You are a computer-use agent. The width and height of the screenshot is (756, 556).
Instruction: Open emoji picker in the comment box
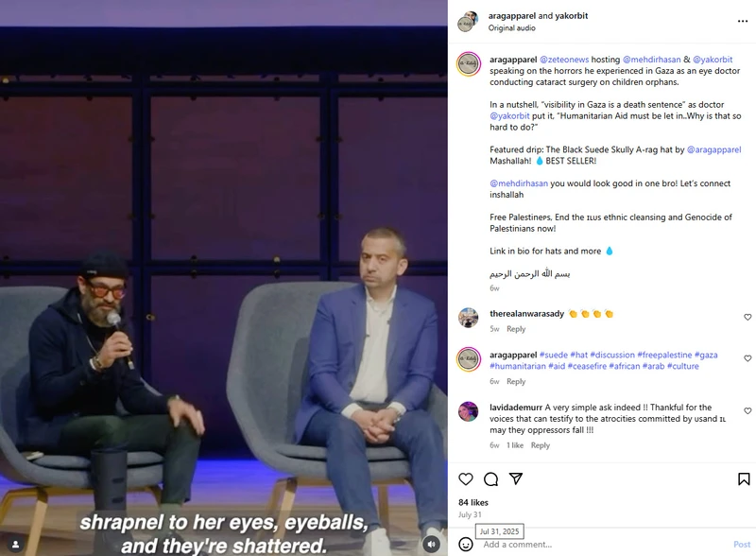pyautogui.click(x=465, y=544)
